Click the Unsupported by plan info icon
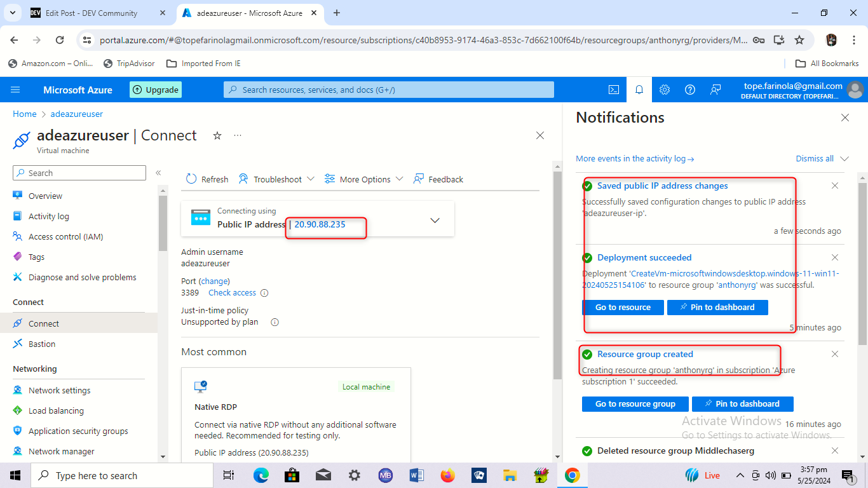Image resolution: width=868 pixels, height=488 pixels. [x=275, y=322]
